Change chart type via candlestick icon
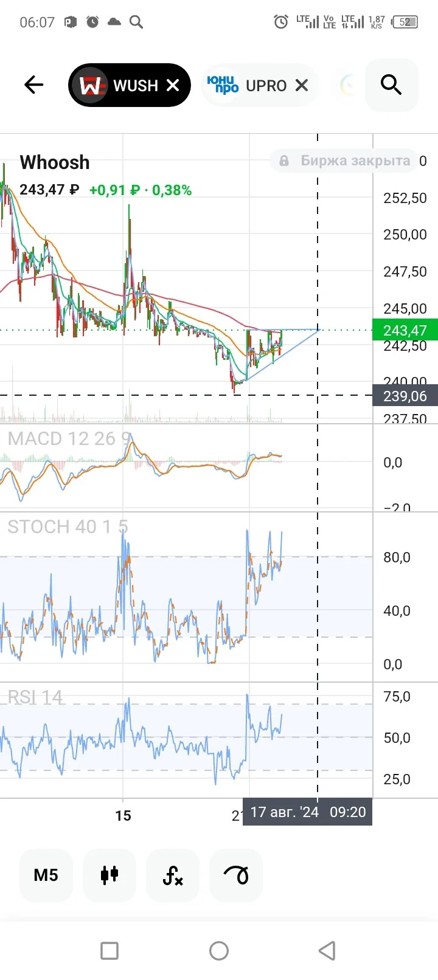 pos(109,875)
